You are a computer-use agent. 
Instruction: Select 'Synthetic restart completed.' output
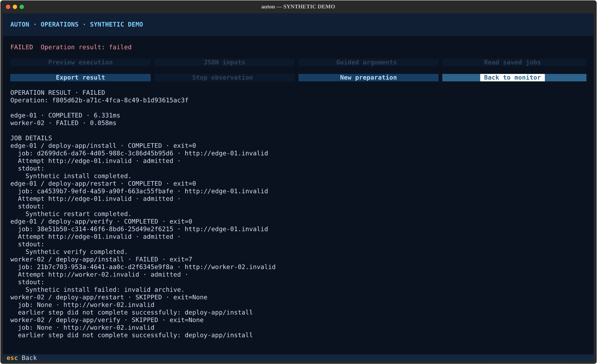click(78, 214)
